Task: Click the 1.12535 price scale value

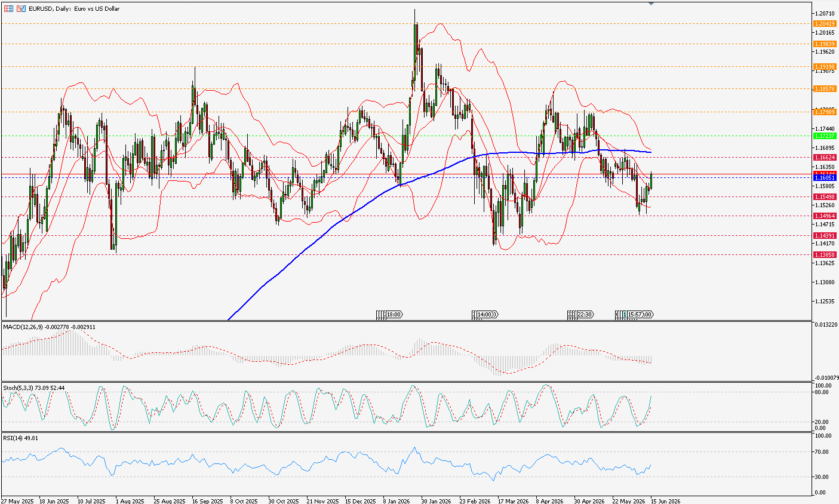Action: [x=824, y=301]
